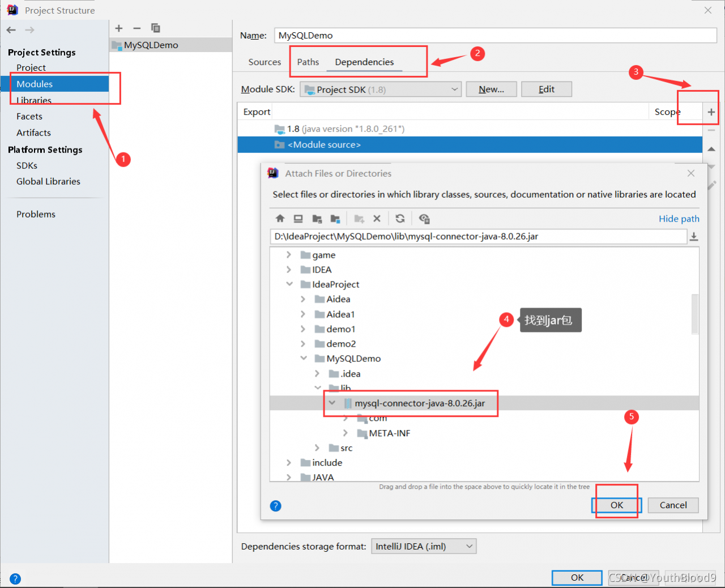
Task: Refresh the file tree
Action: coord(400,219)
